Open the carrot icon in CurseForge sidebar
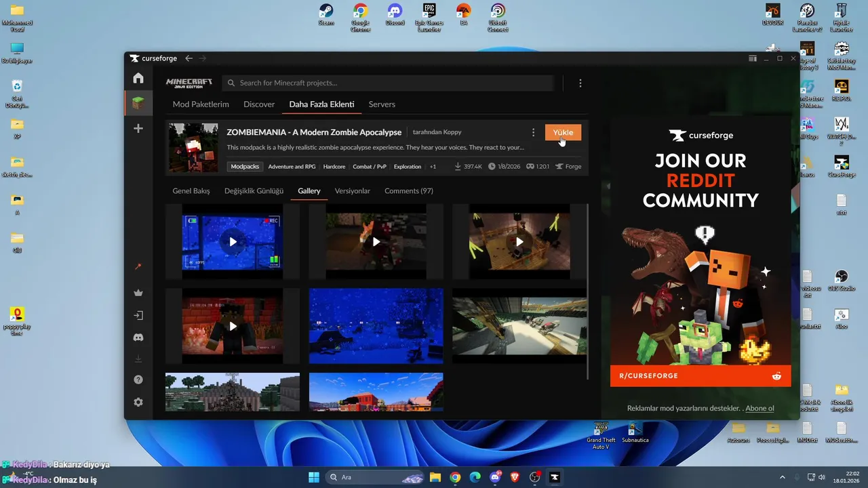868x488 pixels. pos(138,267)
